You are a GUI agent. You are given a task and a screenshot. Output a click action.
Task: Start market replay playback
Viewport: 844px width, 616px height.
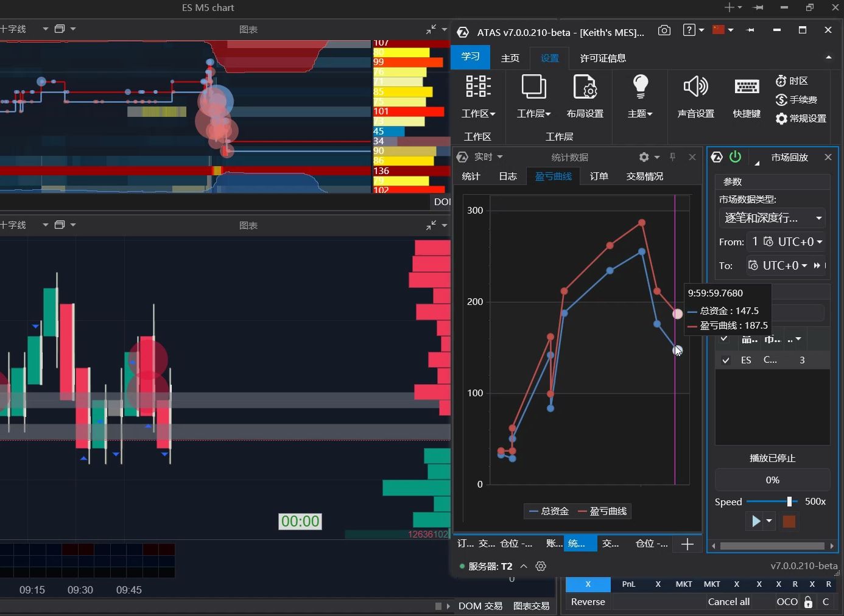click(755, 521)
